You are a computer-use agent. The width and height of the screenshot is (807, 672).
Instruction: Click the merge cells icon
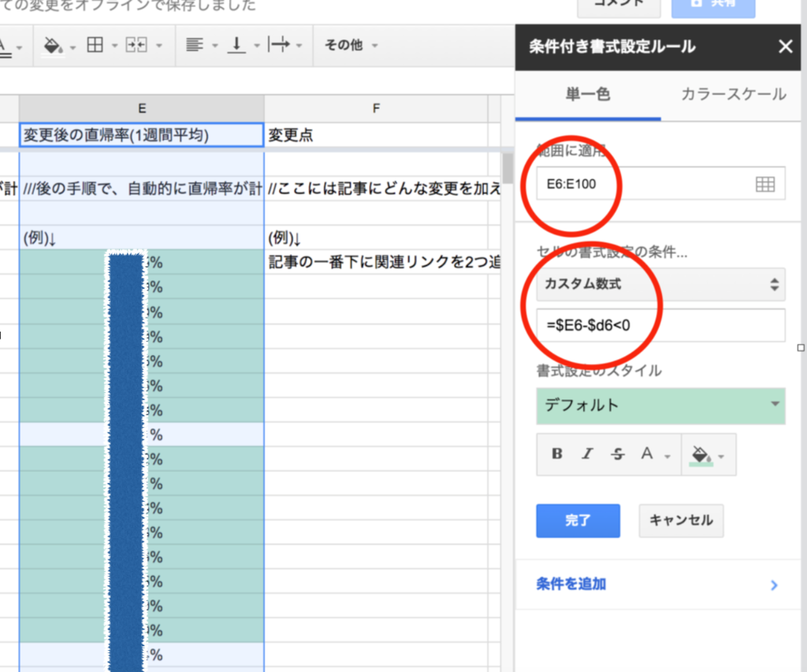[134, 44]
